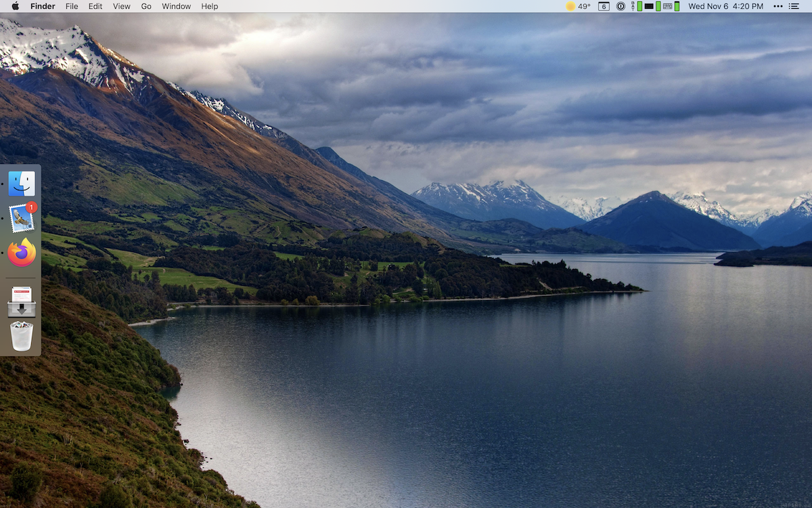The width and height of the screenshot is (812, 508).
Task: Open the calendar icon showing 6
Action: 604,6
